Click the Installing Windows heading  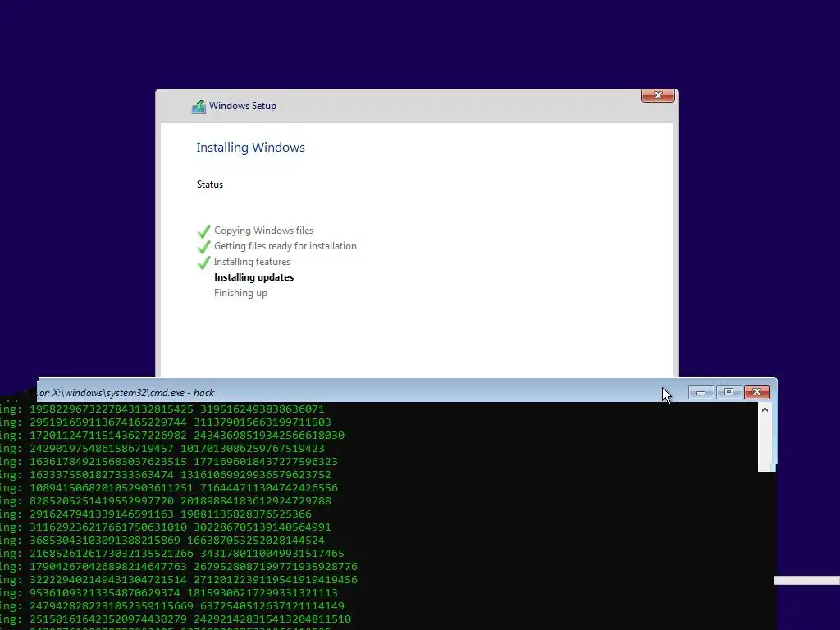point(250,148)
